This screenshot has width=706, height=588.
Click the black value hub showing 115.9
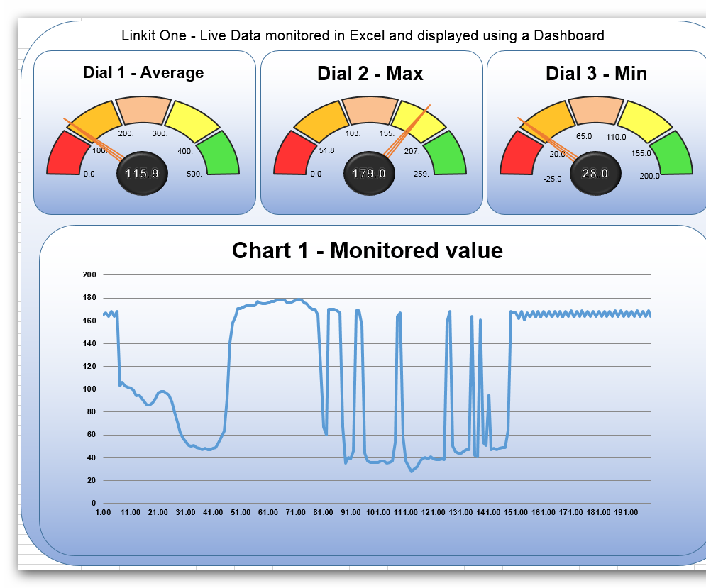tap(143, 172)
